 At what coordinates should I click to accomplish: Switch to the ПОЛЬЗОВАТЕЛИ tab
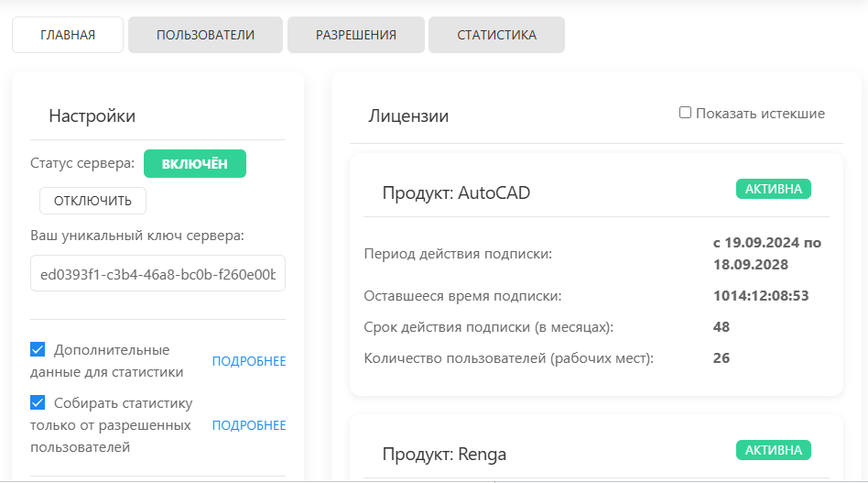[205, 35]
